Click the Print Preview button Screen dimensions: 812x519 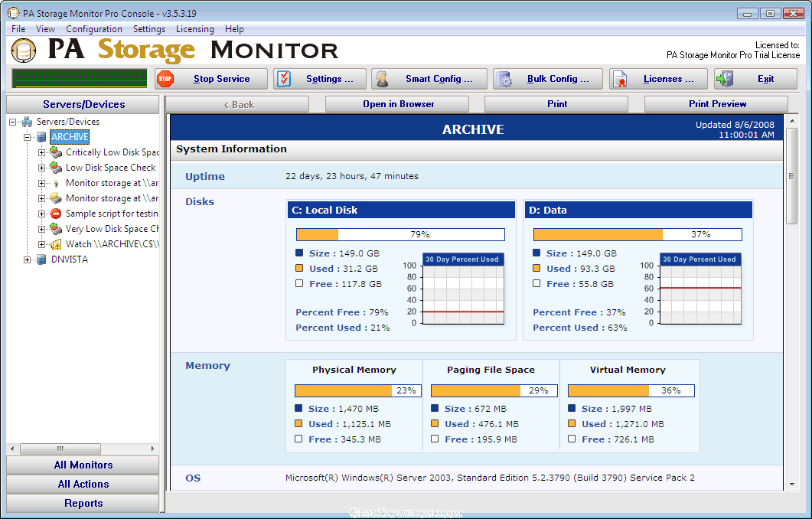(x=716, y=104)
